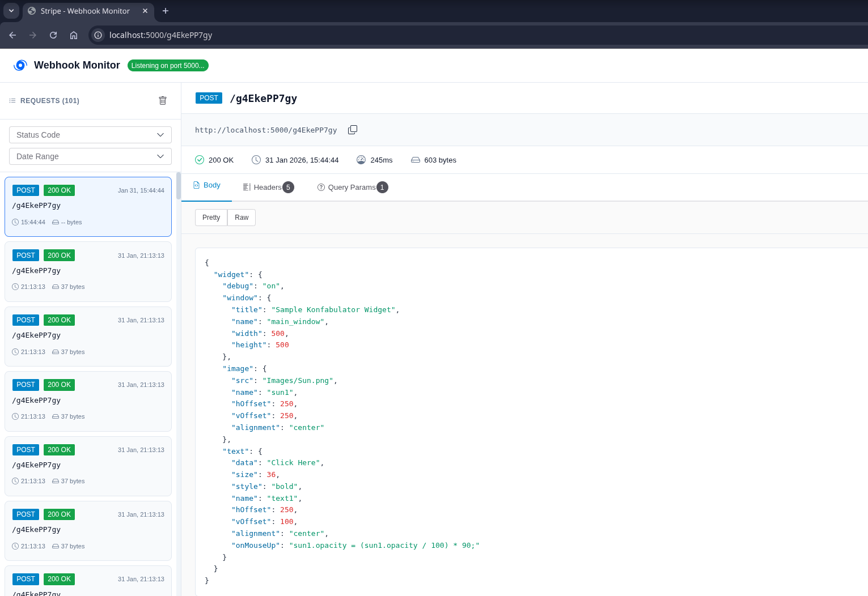Click the Headers tab list icon
868x596 pixels.
tap(247, 188)
